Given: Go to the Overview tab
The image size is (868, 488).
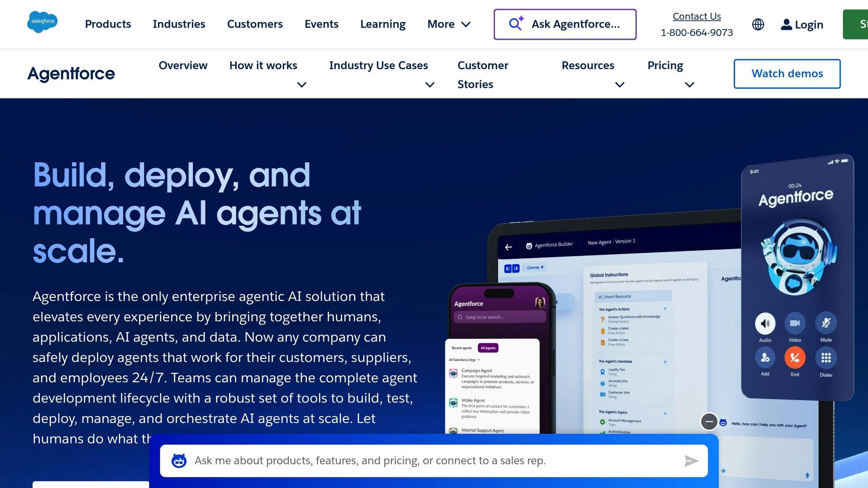Looking at the screenshot, I should pyautogui.click(x=183, y=65).
